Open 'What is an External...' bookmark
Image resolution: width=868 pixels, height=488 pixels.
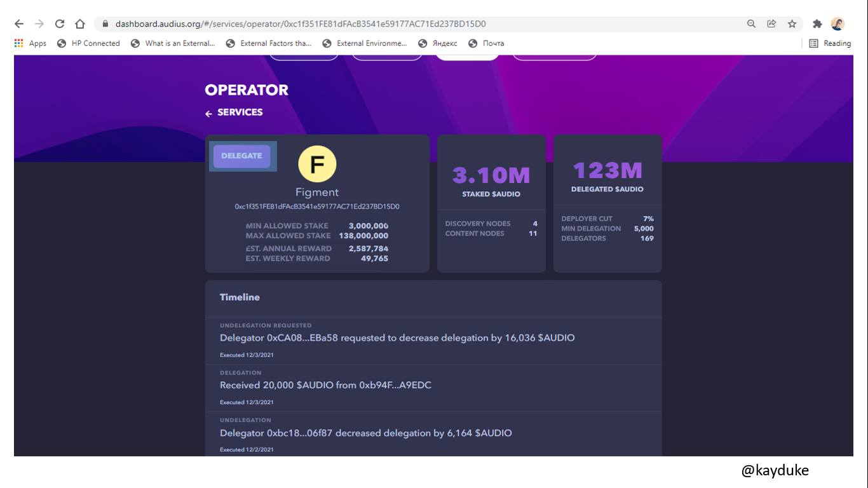(x=173, y=43)
